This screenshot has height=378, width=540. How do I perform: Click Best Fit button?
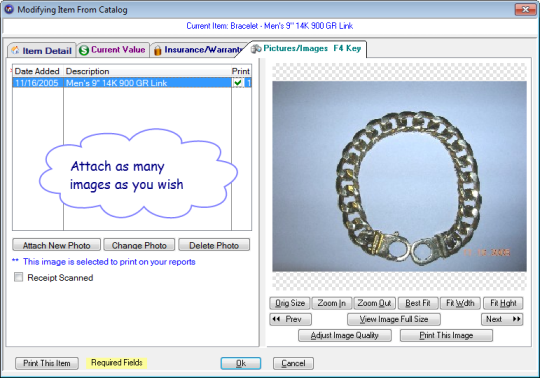point(418,303)
